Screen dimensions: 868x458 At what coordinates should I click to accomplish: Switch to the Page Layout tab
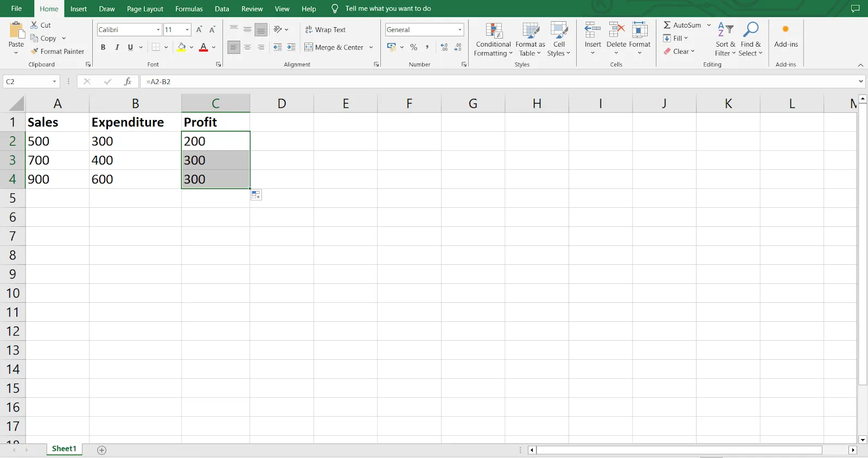coord(145,9)
